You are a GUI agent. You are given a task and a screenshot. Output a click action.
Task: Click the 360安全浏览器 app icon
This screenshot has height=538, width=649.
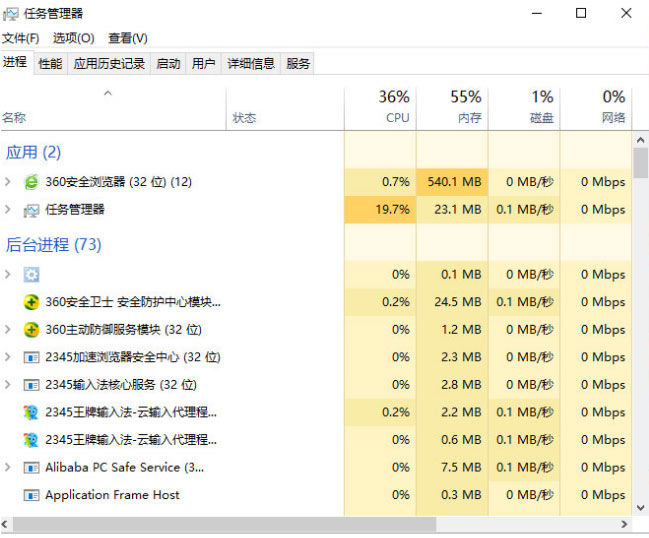[x=31, y=182]
